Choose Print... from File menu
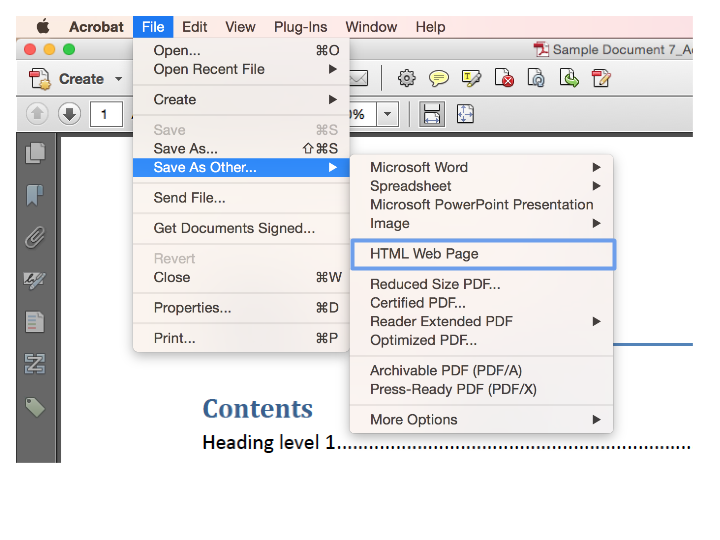Screen dimensions: 720x540 241,338
